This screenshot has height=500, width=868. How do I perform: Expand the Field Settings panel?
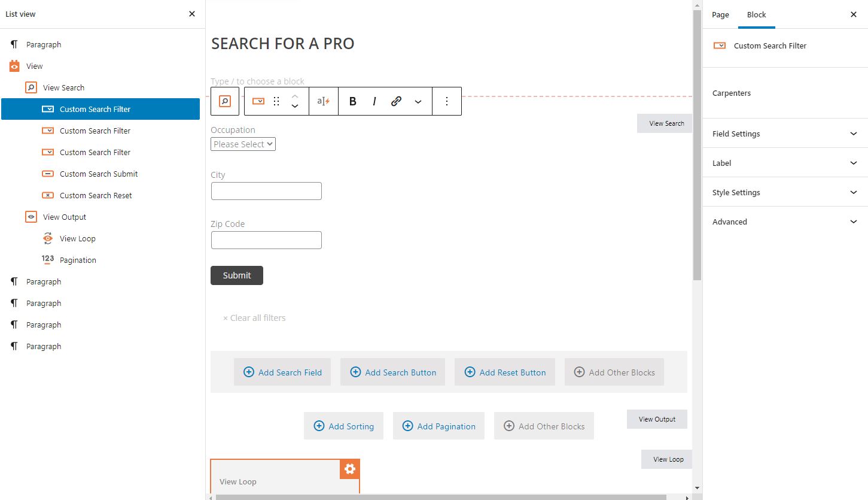tap(785, 134)
